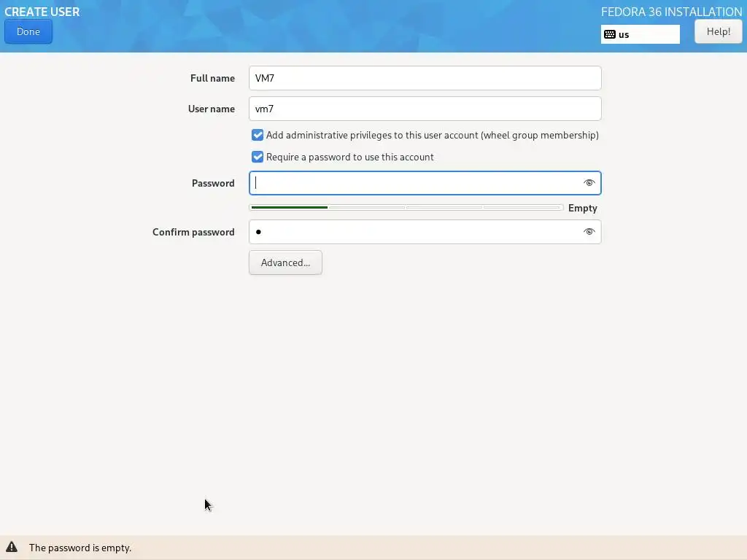Focus the Password input field
747x560 pixels.
pyautogui.click(x=425, y=183)
